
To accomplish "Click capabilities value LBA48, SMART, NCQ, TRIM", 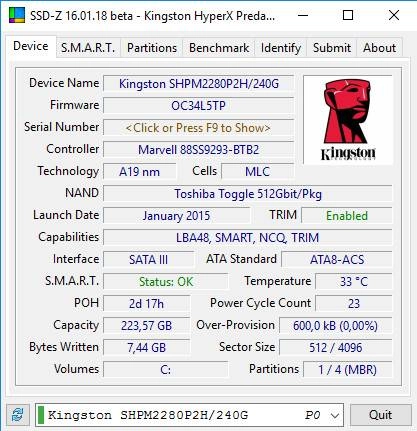I will pyautogui.click(x=248, y=238).
